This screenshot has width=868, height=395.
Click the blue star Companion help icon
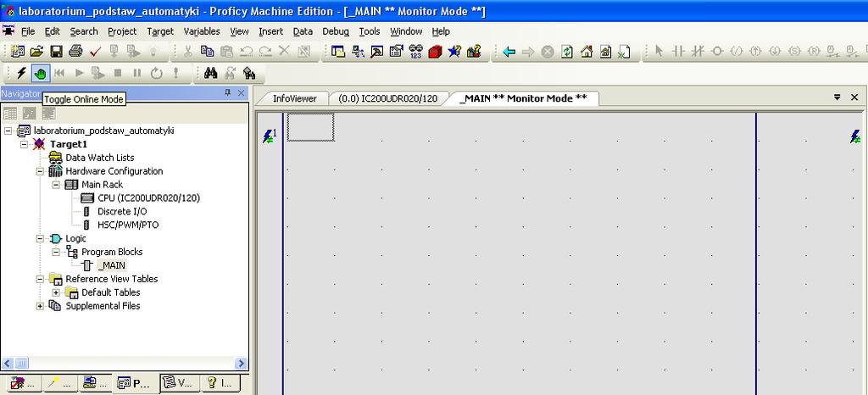454,52
